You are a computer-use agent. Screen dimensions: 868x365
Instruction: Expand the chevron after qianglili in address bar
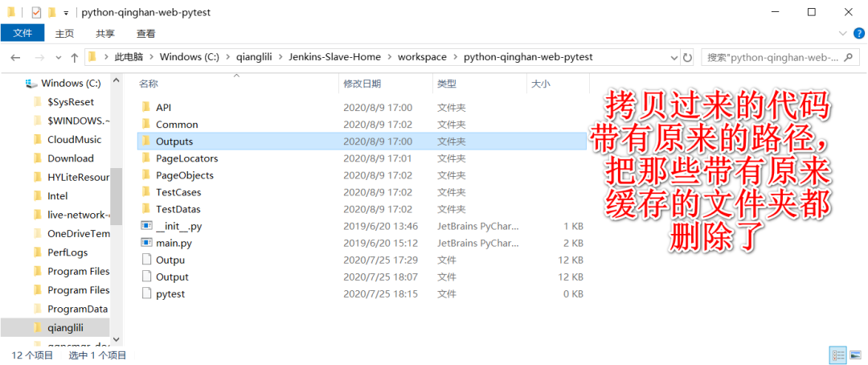point(280,56)
